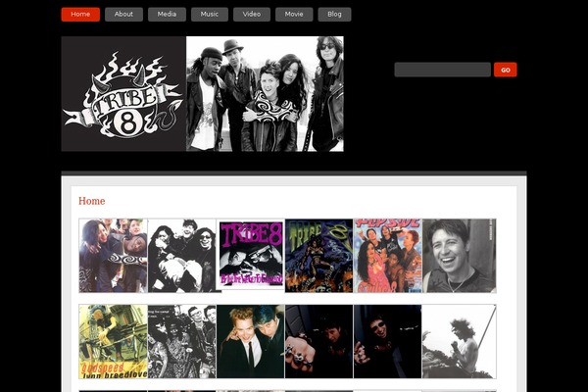Open the color band group hug thumbnail
Image resolution: width=588 pixels, height=392 pixels.
pyautogui.click(x=114, y=256)
